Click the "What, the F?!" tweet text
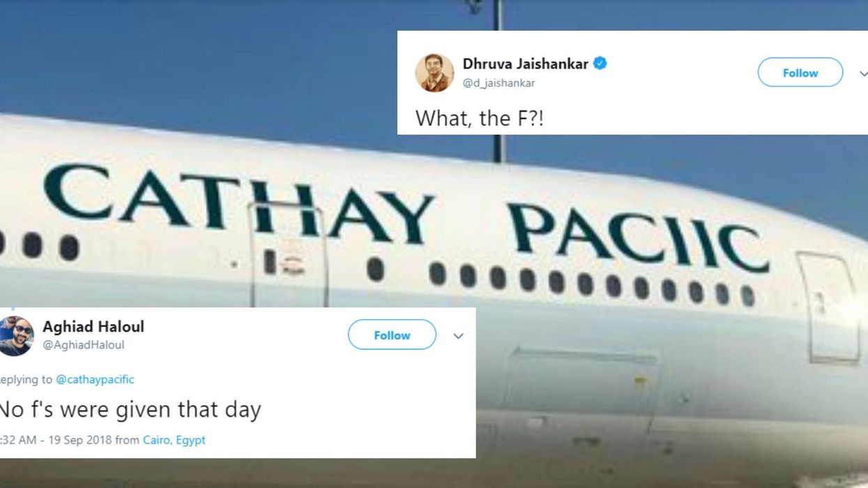This screenshot has width=868, height=488. point(479,118)
